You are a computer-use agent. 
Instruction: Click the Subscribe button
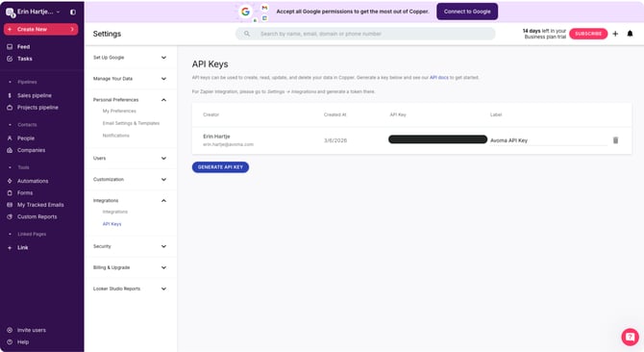tap(588, 34)
